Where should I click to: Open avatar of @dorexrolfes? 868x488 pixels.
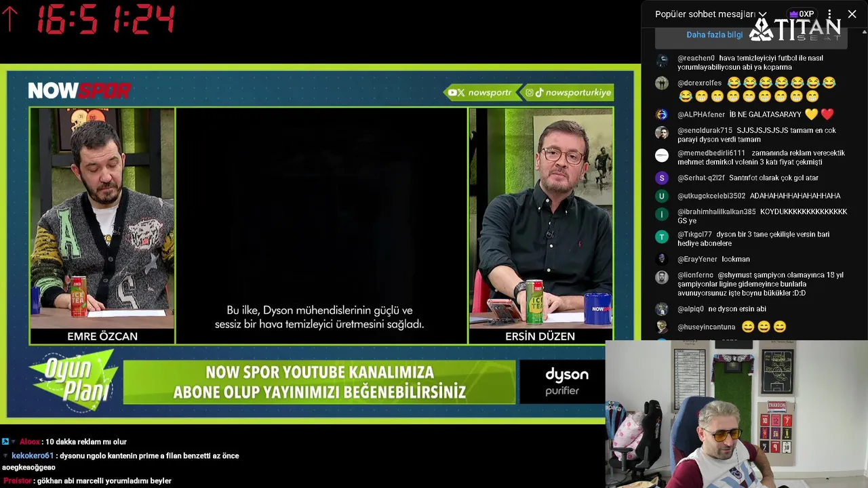click(x=662, y=83)
